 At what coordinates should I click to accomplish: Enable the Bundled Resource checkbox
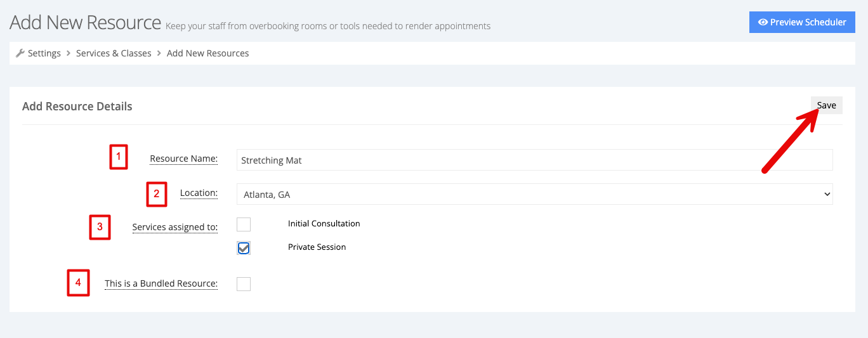pos(244,283)
